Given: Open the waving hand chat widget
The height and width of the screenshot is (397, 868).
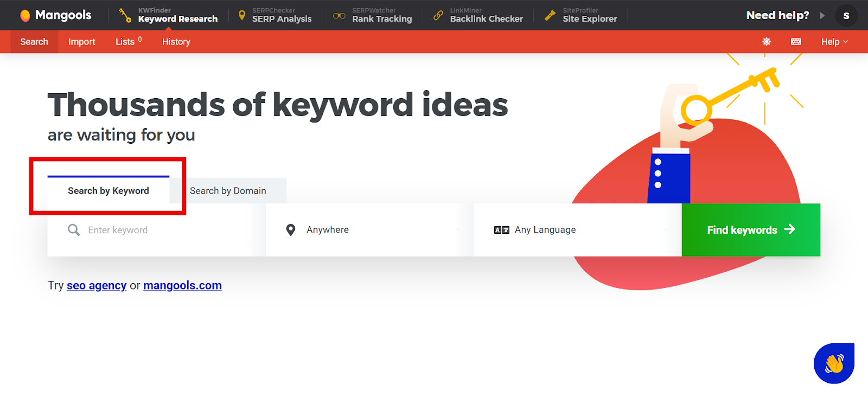Looking at the screenshot, I should point(834,363).
